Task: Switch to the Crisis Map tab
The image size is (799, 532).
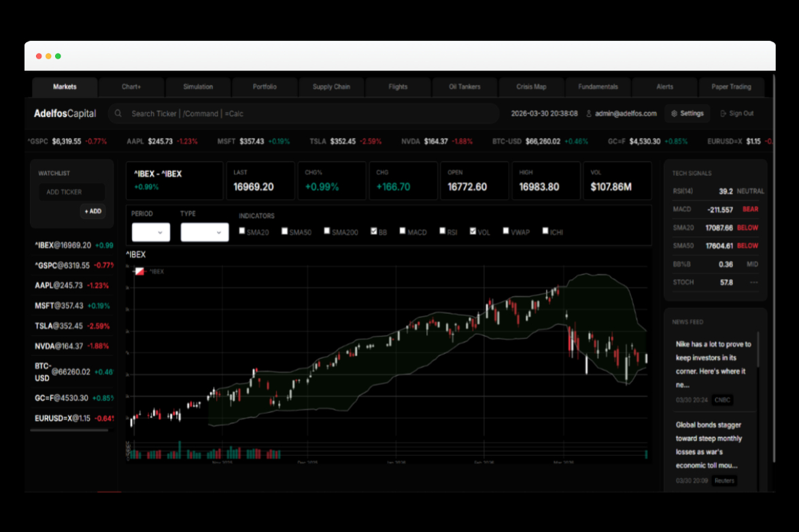Action: [532, 87]
